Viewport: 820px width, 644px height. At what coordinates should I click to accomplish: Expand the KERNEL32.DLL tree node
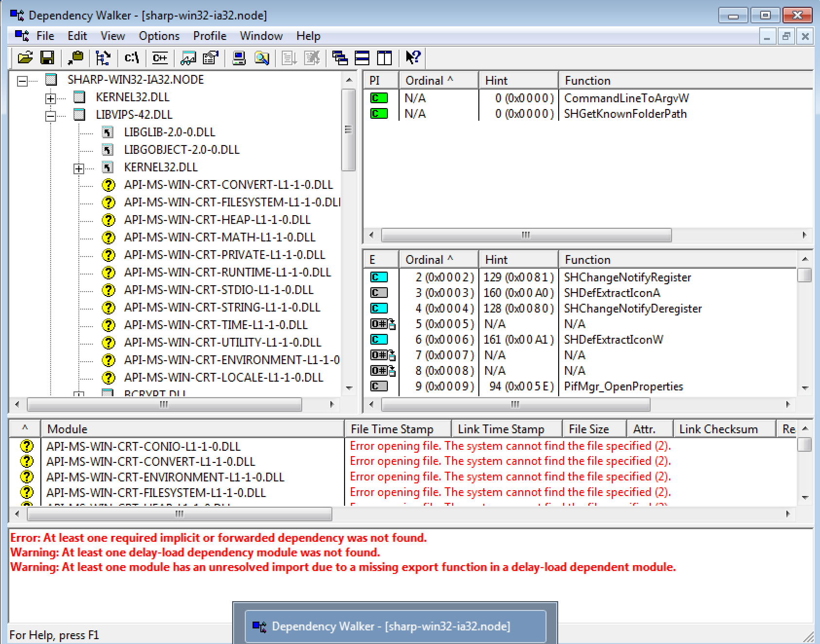tap(50, 97)
